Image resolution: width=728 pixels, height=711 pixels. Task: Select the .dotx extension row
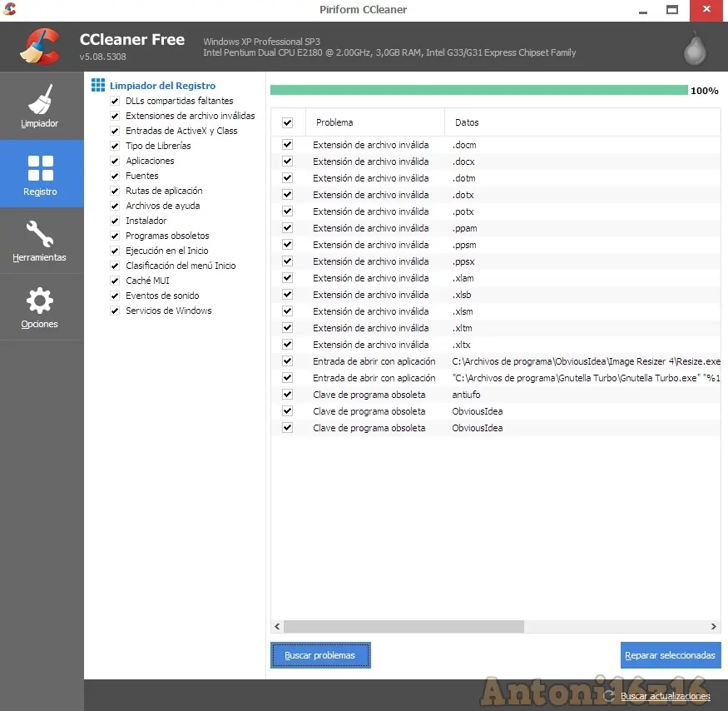(496, 195)
